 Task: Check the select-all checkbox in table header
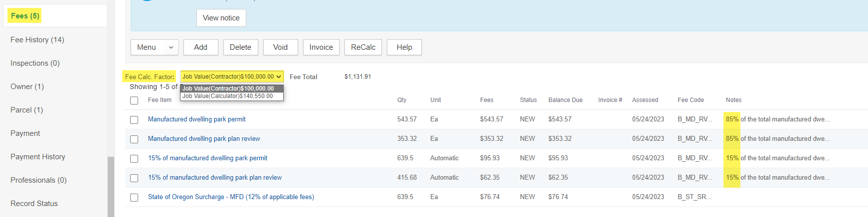coord(134,101)
